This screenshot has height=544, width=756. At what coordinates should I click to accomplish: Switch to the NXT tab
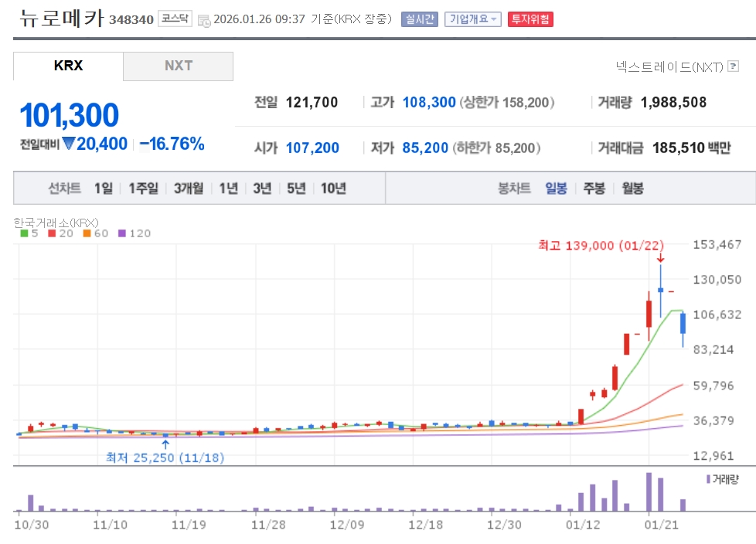point(178,66)
